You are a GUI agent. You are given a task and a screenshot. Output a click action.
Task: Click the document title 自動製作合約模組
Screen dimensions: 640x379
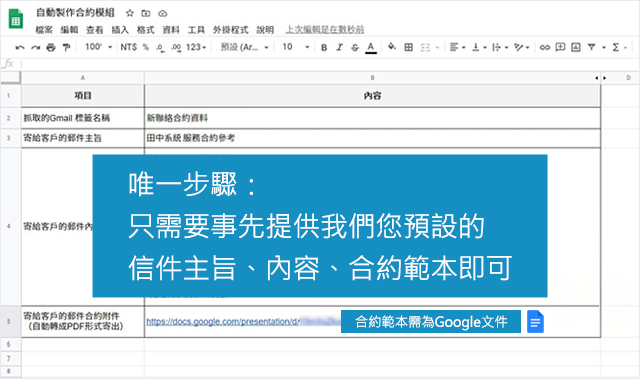point(76,13)
